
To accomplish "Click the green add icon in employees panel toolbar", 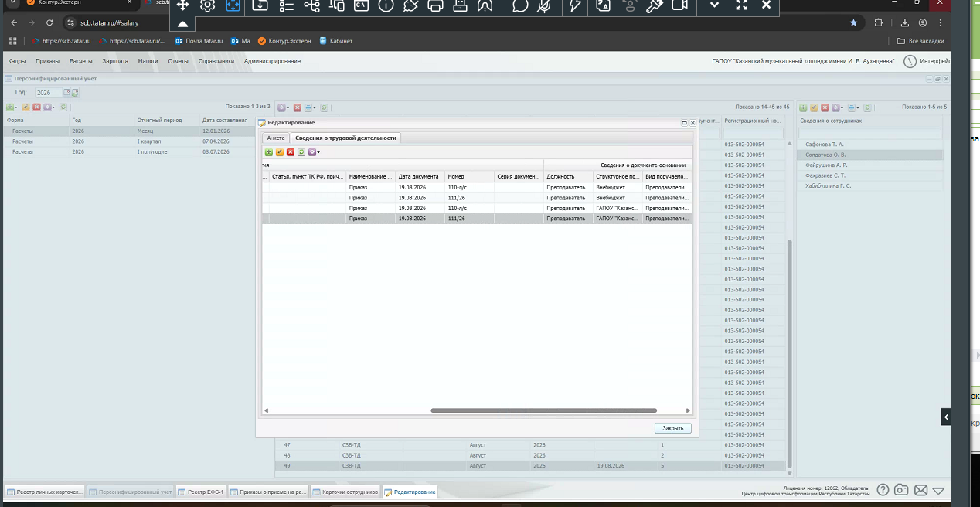I will point(803,107).
